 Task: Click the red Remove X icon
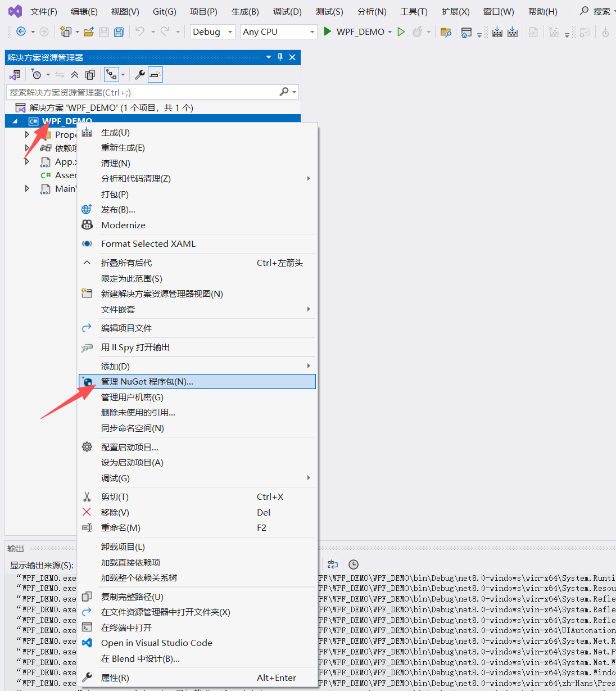87,512
